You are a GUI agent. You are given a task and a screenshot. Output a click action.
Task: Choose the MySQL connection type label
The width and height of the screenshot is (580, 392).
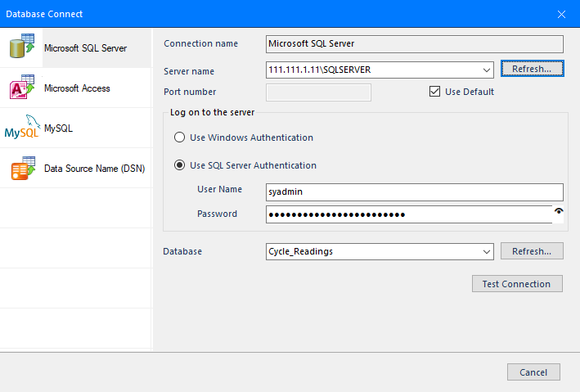[x=58, y=128]
